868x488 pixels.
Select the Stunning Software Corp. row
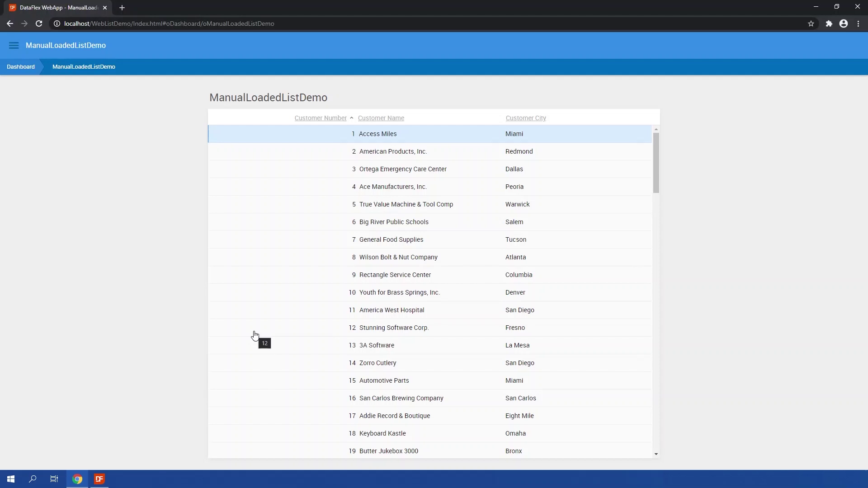point(394,328)
